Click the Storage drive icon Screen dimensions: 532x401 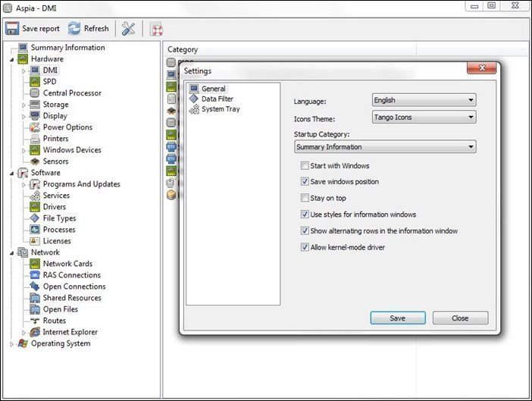35,105
